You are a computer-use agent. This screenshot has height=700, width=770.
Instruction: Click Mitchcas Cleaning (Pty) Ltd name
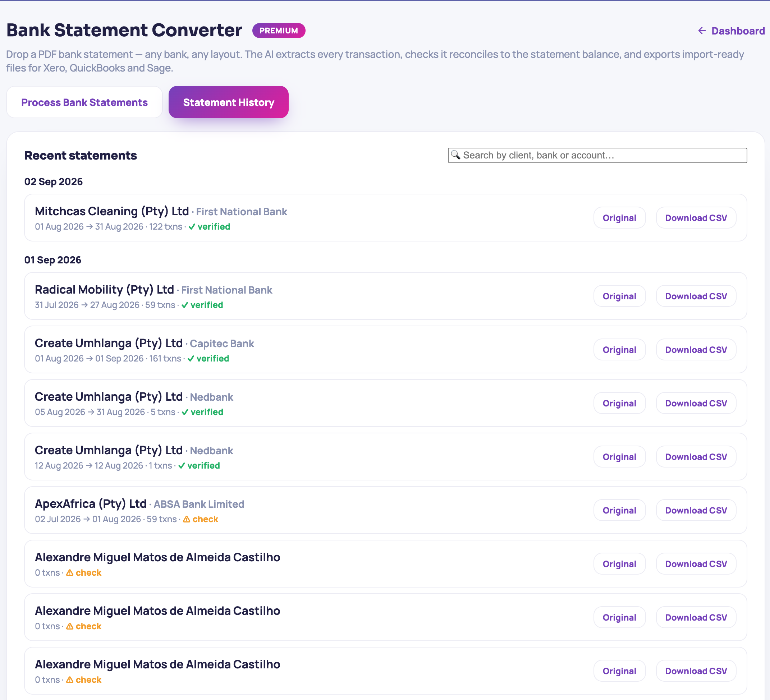coord(112,211)
